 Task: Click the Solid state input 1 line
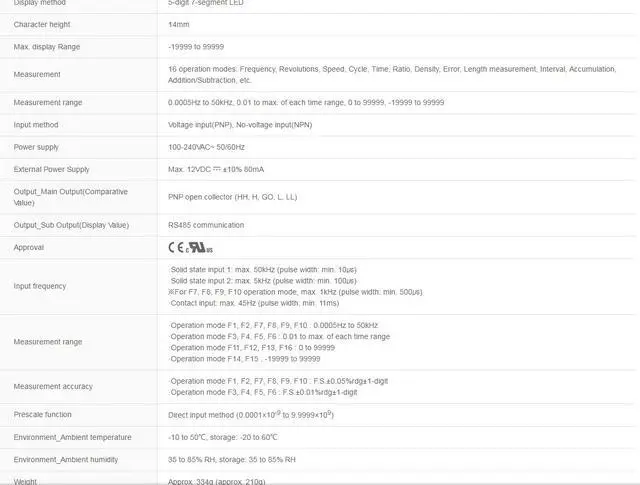pyautogui.click(x=263, y=270)
